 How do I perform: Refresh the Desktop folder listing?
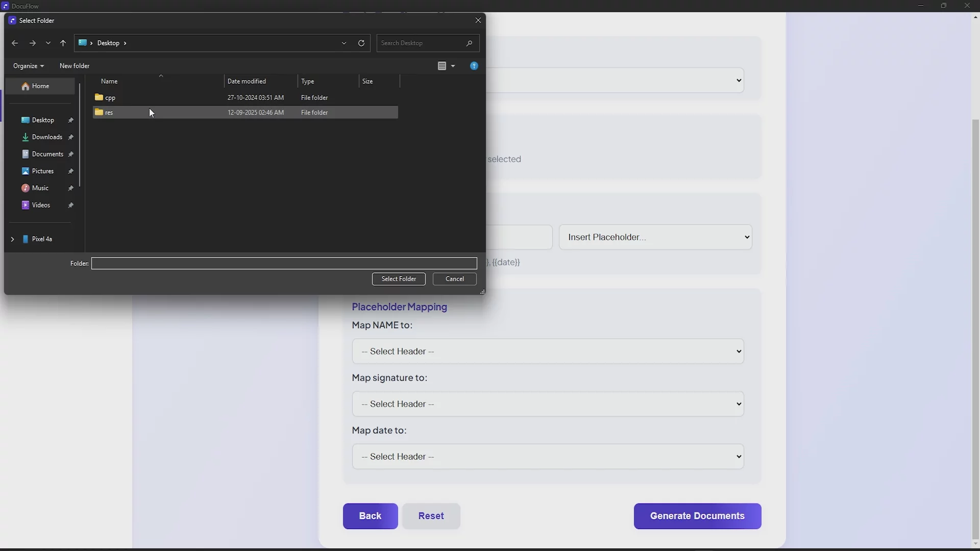[361, 43]
